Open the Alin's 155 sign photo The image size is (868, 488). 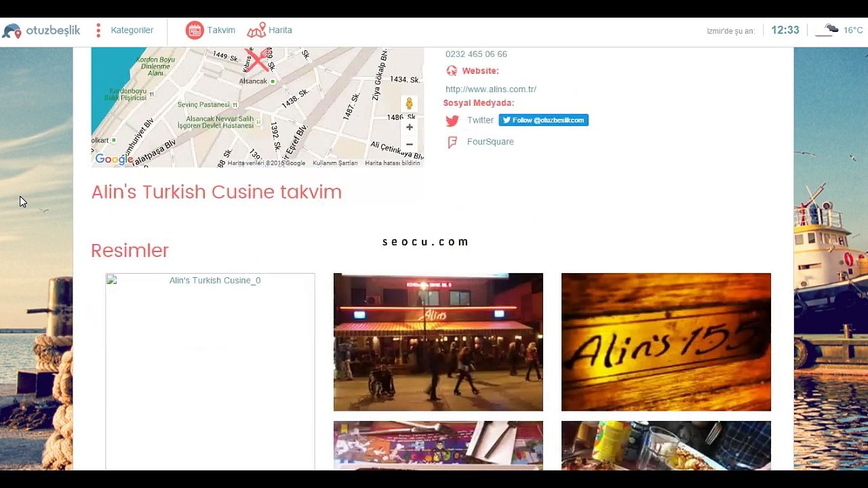(666, 342)
